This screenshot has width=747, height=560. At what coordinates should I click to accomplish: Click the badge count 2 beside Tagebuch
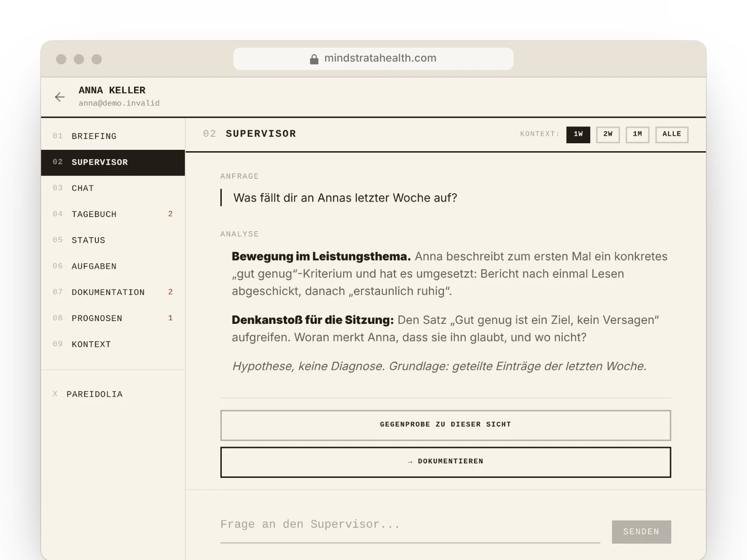170,214
